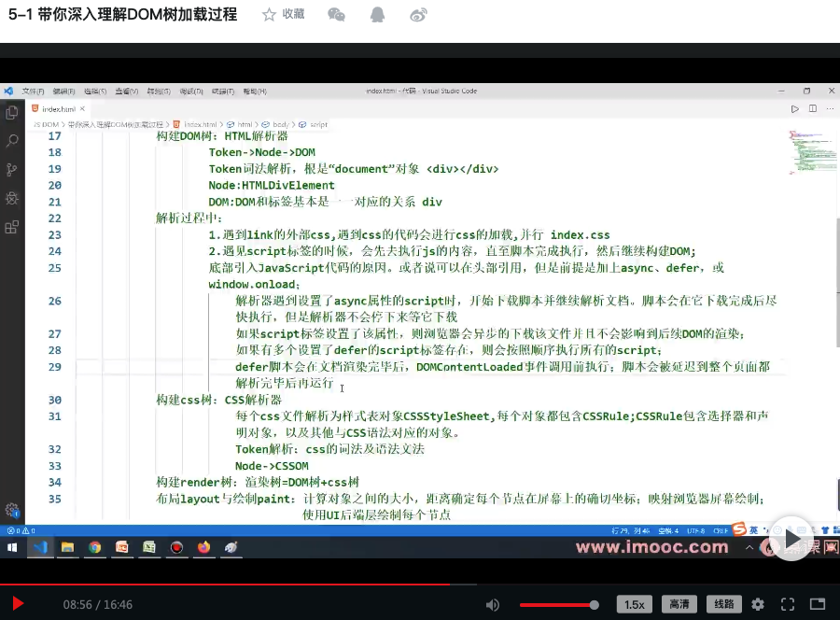Select the Source Control icon
The height and width of the screenshot is (620, 840).
pos(10,169)
